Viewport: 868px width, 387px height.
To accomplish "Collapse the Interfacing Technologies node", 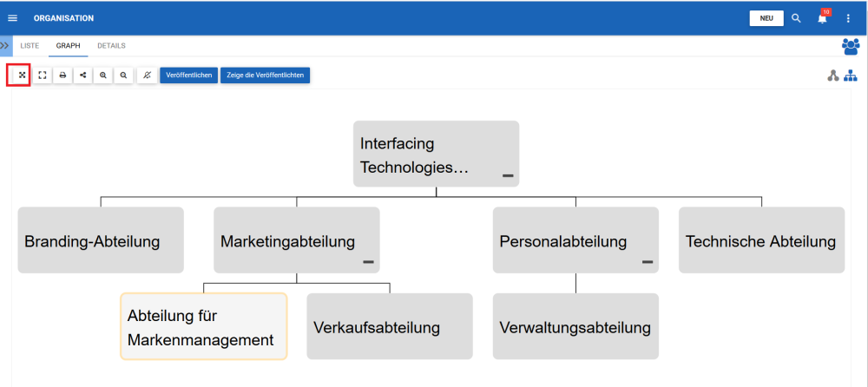I will coord(508,176).
